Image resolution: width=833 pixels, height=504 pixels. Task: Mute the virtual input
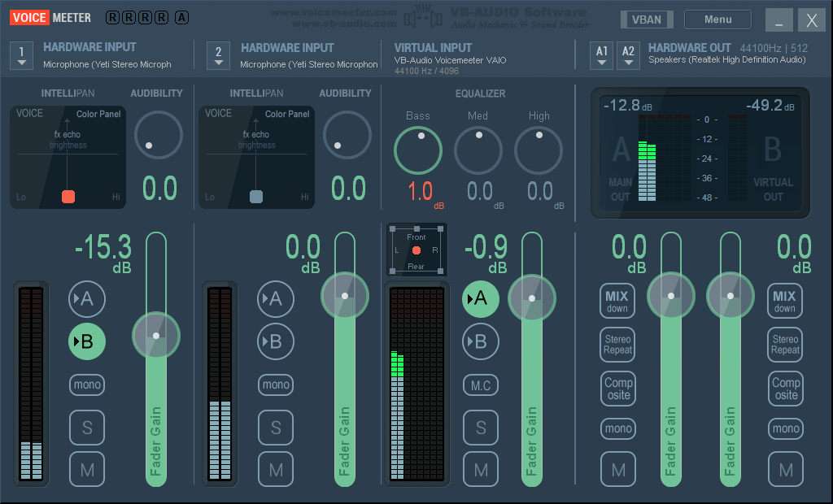(481, 470)
